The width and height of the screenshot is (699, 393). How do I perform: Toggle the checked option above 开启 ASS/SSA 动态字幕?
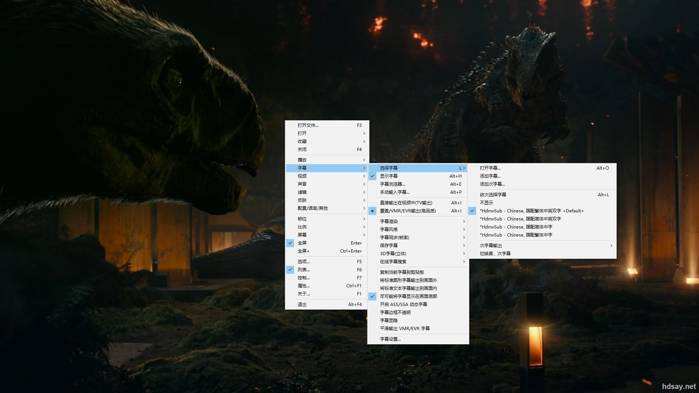click(418, 296)
